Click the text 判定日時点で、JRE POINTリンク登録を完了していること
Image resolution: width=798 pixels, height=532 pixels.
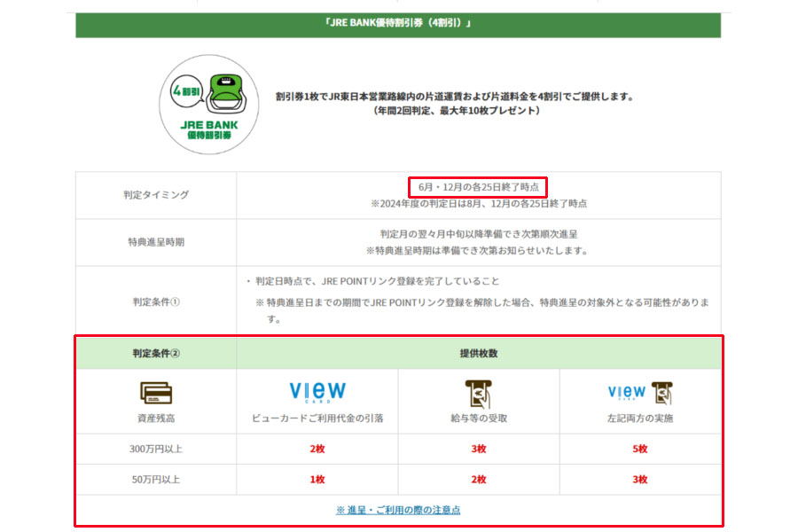377,281
